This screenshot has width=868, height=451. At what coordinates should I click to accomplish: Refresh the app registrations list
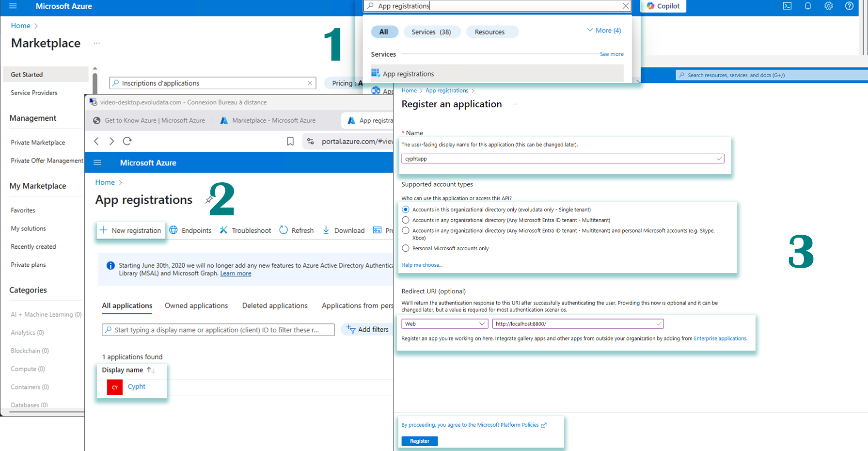[297, 230]
